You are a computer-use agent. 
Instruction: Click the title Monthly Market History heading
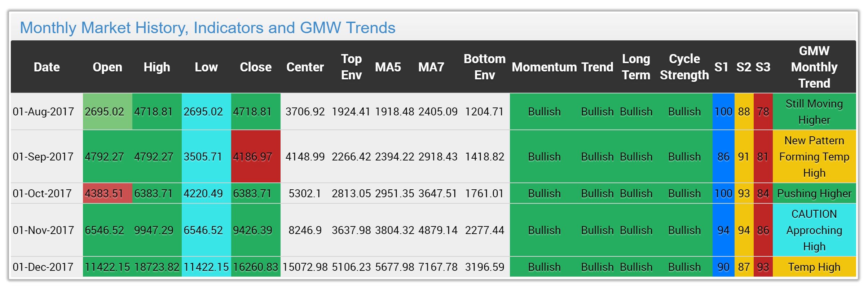[208, 28]
